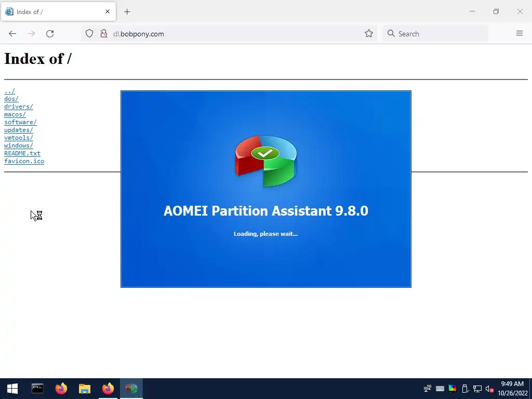Reload the page with the refresh icon
The height and width of the screenshot is (399, 532).
pos(50,34)
